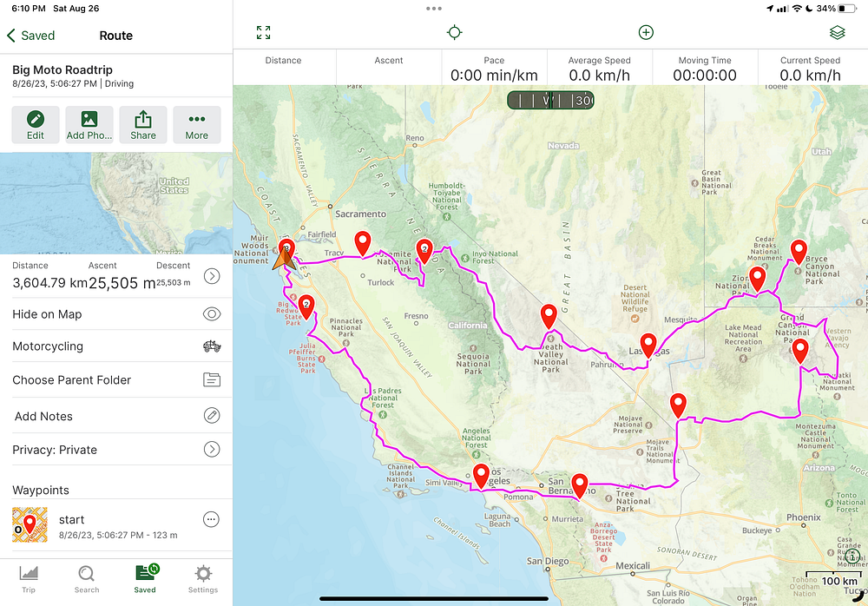Viewport: 868px width, 606px height.
Task: Switch to the Trip tab
Action: point(29,579)
